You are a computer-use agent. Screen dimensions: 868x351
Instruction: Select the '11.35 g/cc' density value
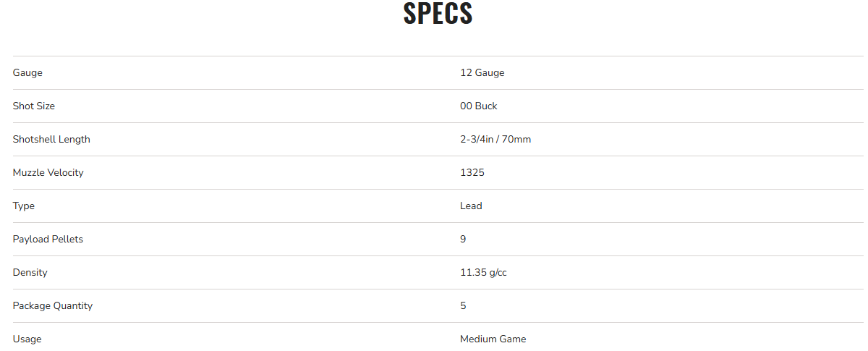pyautogui.click(x=484, y=272)
